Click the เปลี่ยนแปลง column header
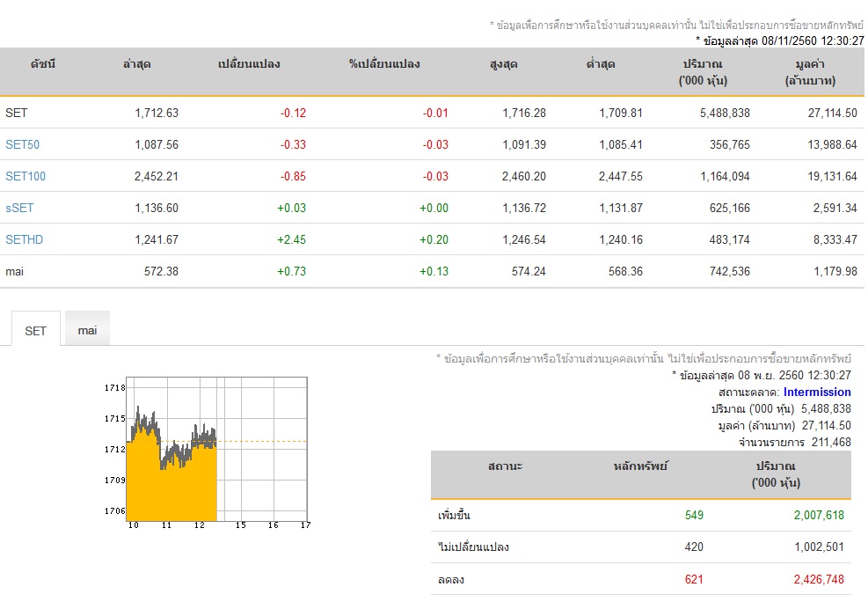868x609 pixels. 249,64
